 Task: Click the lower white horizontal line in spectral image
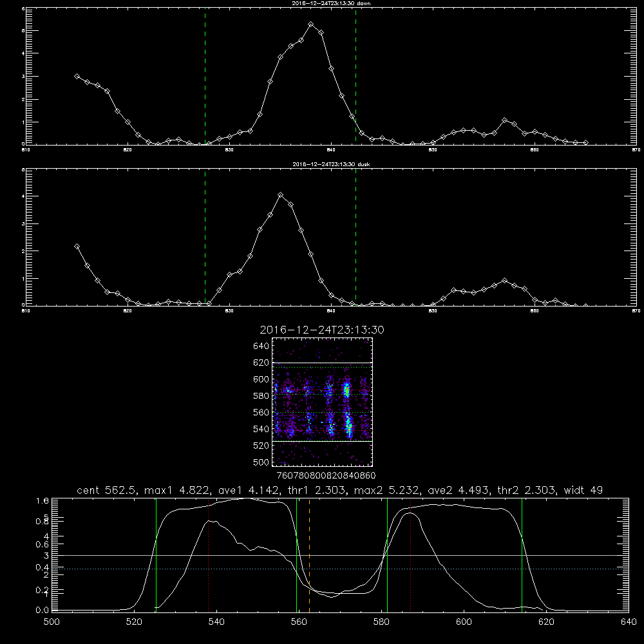tap(322, 441)
